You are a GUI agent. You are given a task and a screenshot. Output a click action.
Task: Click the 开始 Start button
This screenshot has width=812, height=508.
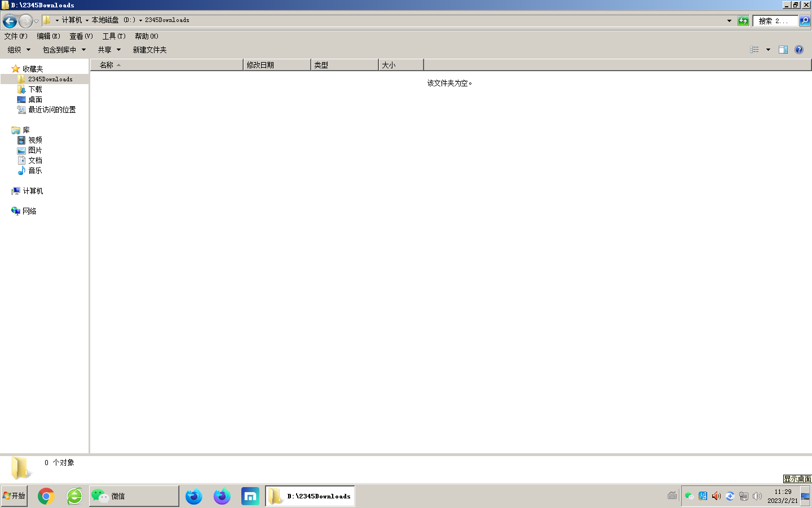tap(14, 496)
